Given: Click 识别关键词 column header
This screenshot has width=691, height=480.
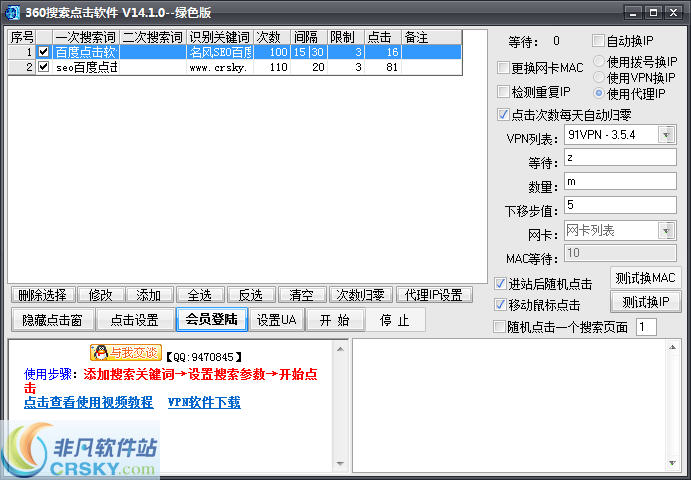Looking at the screenshot, I should (x=220, y=37).
